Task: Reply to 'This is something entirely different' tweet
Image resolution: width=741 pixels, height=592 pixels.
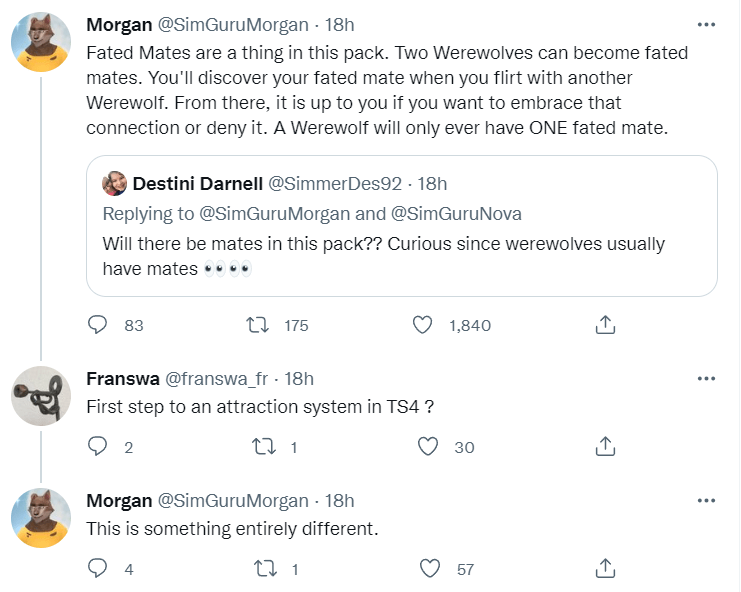Action: tap(98, 569)
